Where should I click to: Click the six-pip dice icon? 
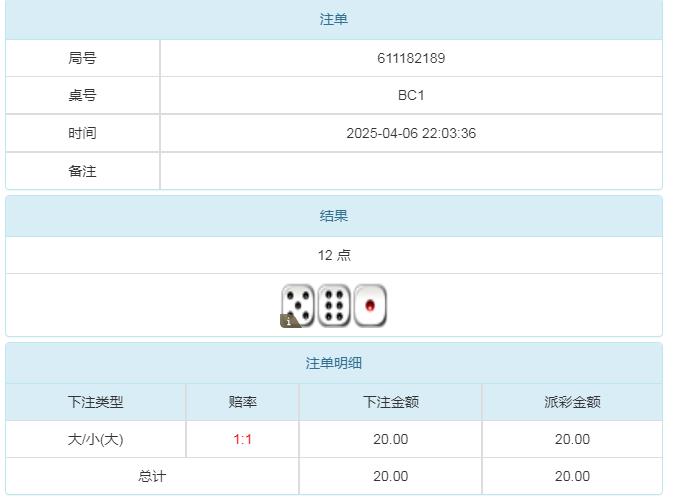coord(334,305)
